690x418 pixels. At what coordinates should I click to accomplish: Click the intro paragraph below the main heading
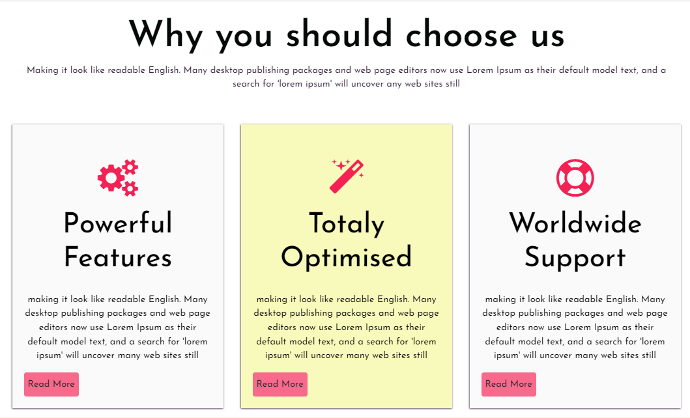[x=346, y=77]
